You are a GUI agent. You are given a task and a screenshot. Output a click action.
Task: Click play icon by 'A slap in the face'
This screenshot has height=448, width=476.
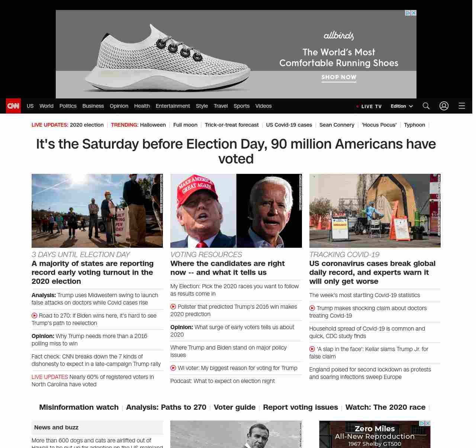pyautogui.click(x=312, y=349)
